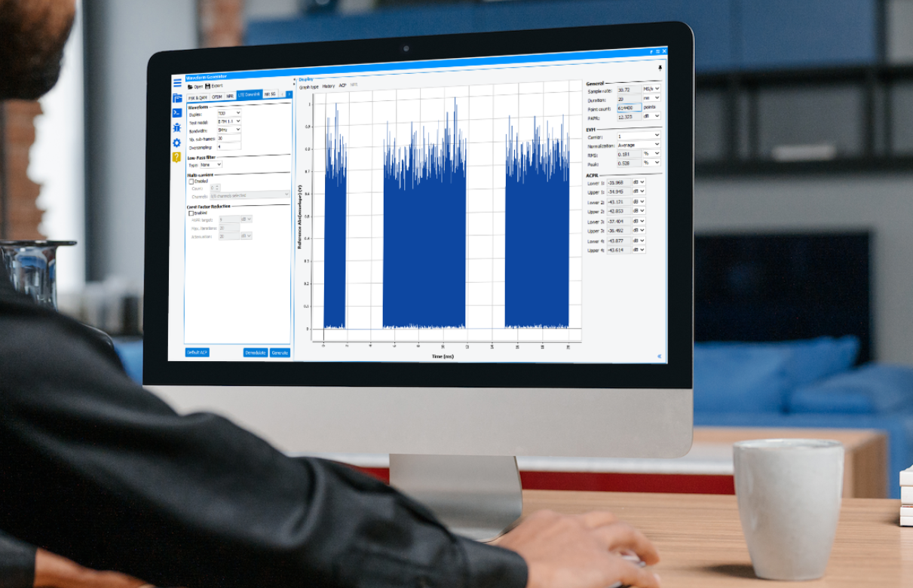913x588 pixels.
Task: Click the pin icon in right panel
Action: click(661, 68)
